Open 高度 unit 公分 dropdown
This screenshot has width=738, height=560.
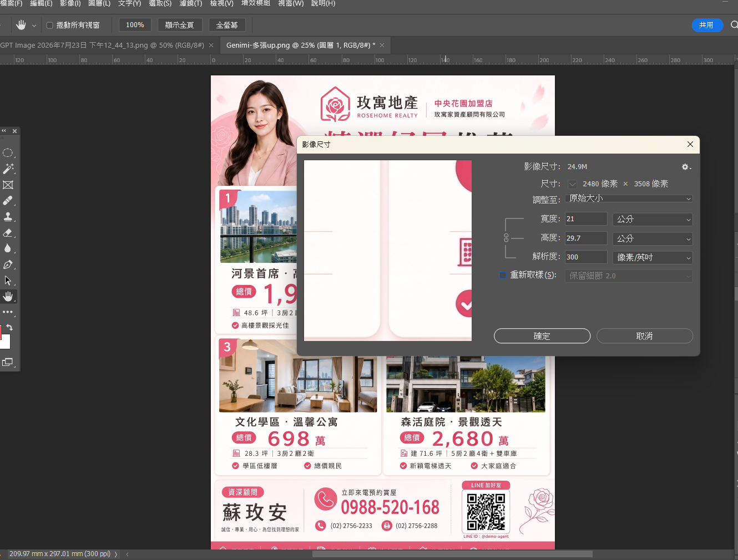653,238
